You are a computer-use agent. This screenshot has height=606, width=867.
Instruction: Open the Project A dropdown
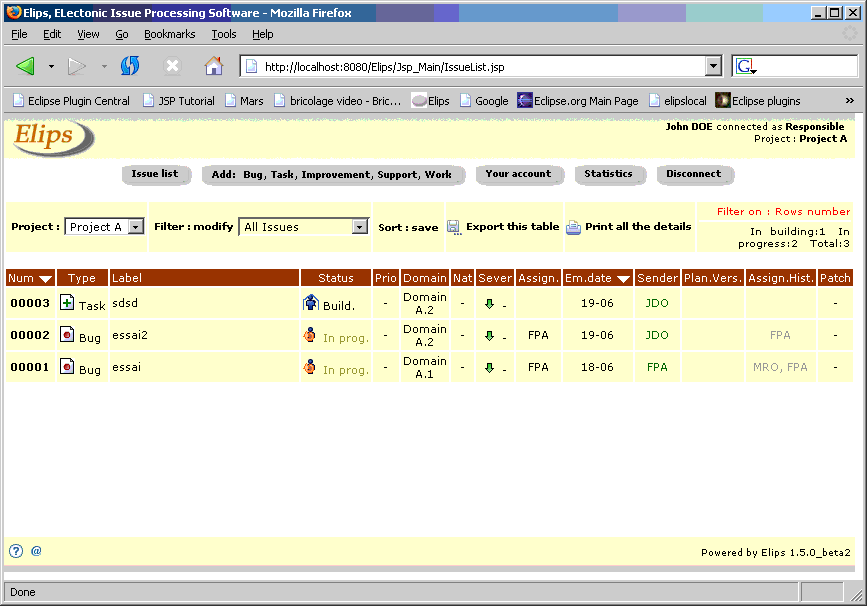pos(136,227)
